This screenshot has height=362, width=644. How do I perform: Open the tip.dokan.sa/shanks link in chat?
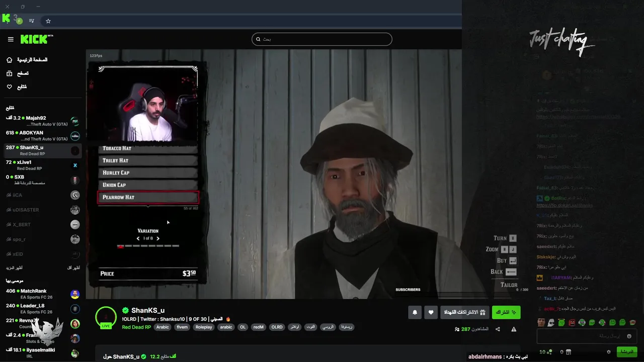[565, 205]
